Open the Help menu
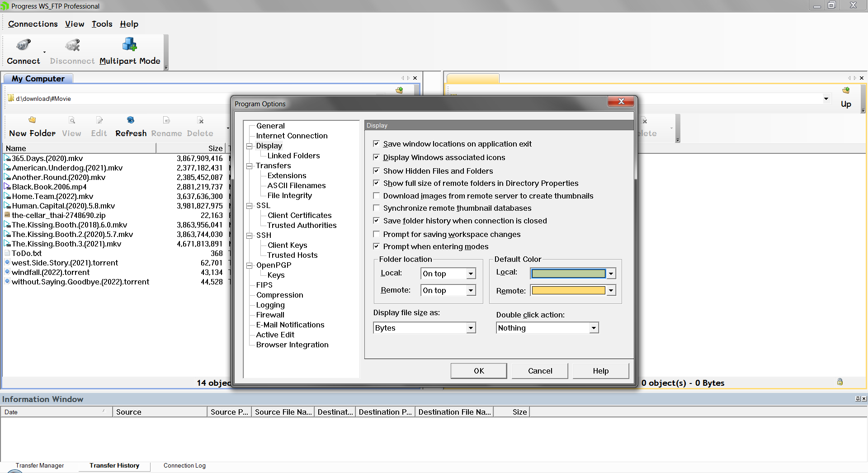 [129, 24]
